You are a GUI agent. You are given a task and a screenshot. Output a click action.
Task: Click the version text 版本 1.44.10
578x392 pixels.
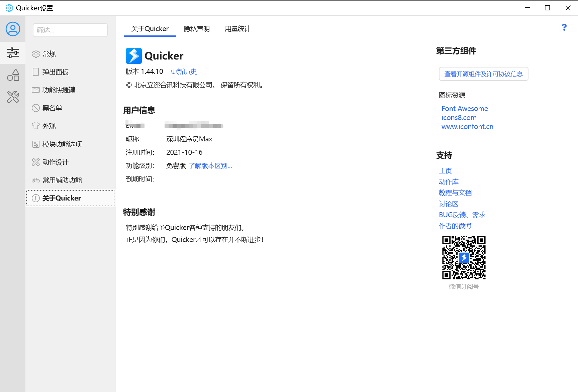click(x=144, y=72)
